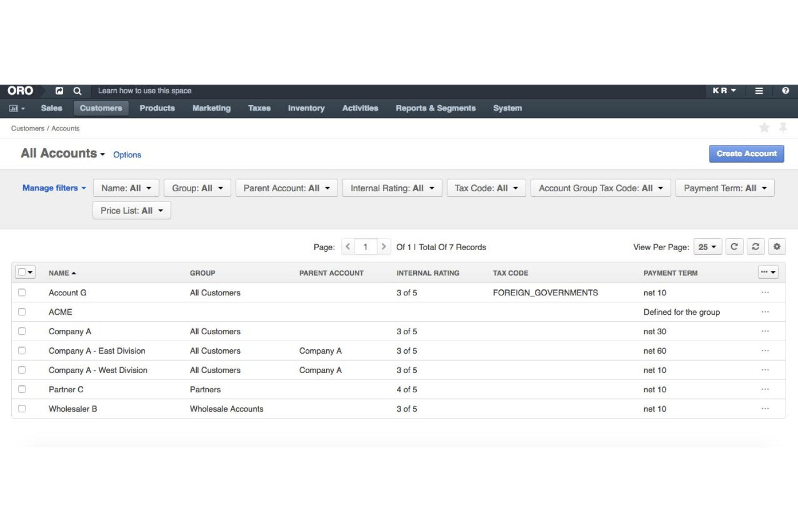The height and width of the screenshot is (532, 798).
Task: Go to next page arrow
Action: (x=383, y=247)
